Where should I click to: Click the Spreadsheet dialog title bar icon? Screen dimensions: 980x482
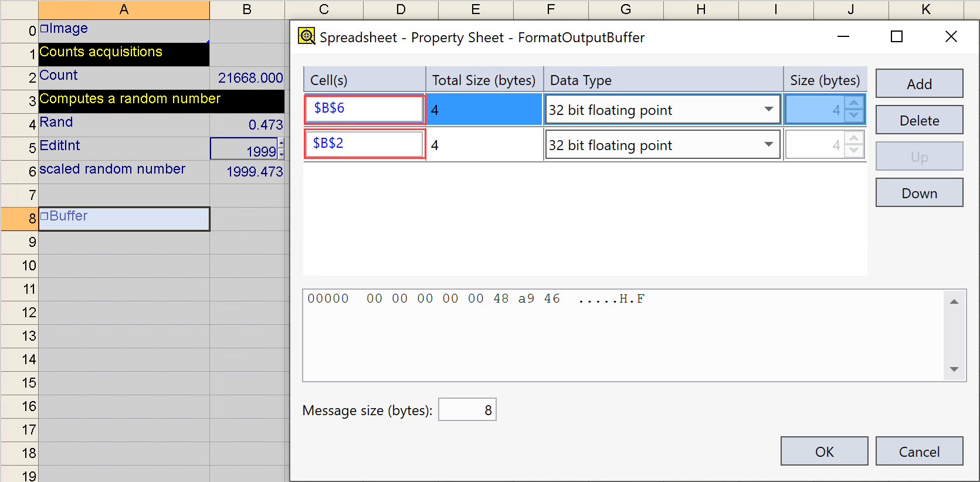point(306,36)
